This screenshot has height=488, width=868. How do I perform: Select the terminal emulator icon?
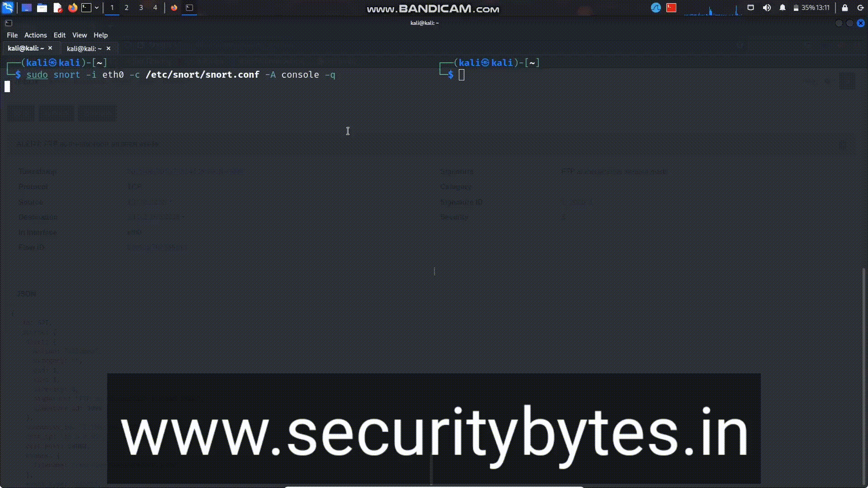click(86, 7)
